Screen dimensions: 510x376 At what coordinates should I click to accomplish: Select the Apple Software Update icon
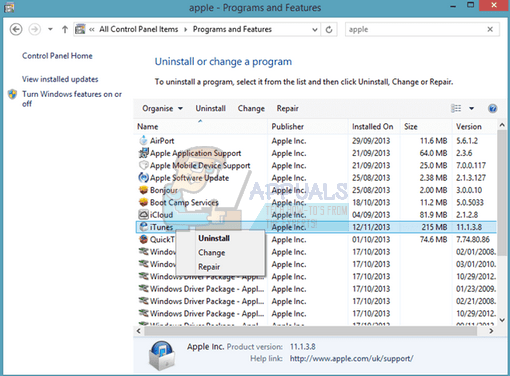[x=143, y=177]
